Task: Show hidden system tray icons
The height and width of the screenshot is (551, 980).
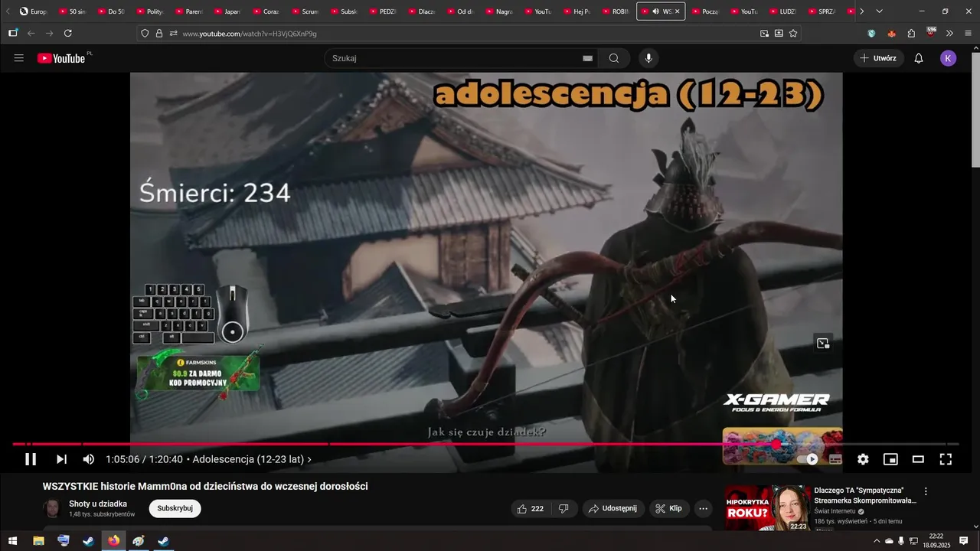Action: 877,541
